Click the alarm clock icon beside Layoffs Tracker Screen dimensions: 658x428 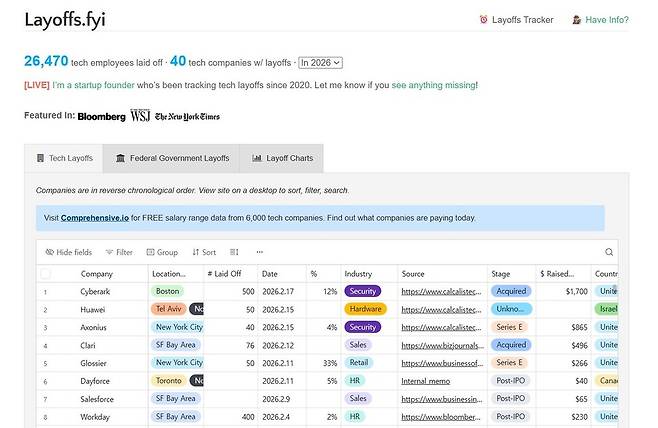[483, 20]
